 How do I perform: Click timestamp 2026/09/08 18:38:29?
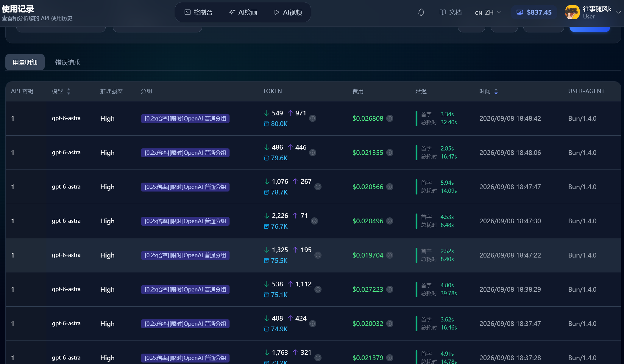pyautogui.click(x=510, y=289)
